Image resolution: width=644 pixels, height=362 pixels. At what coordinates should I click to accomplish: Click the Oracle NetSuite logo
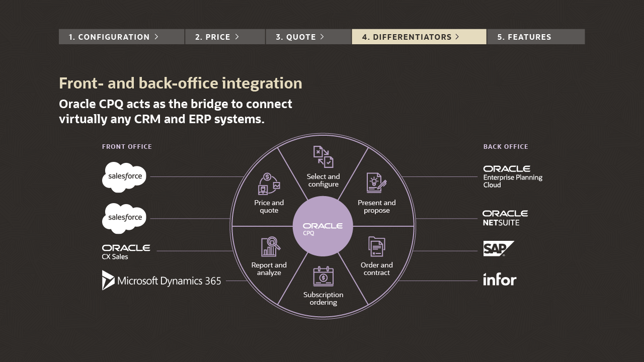(x=505, y=218)
